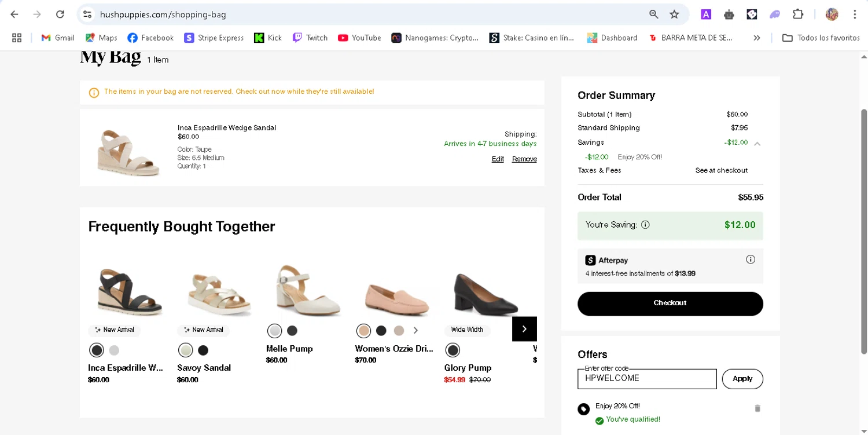Screen dimensions: 868x435
Task: Delete the Enjoy 20% Off offer
Action: 757,408
